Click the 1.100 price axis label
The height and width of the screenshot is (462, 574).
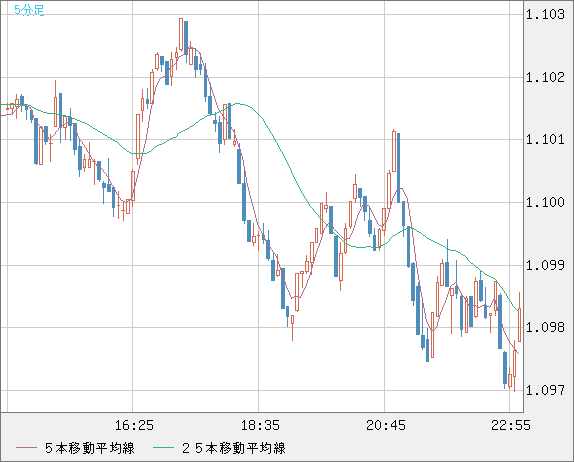coord(545,202)
